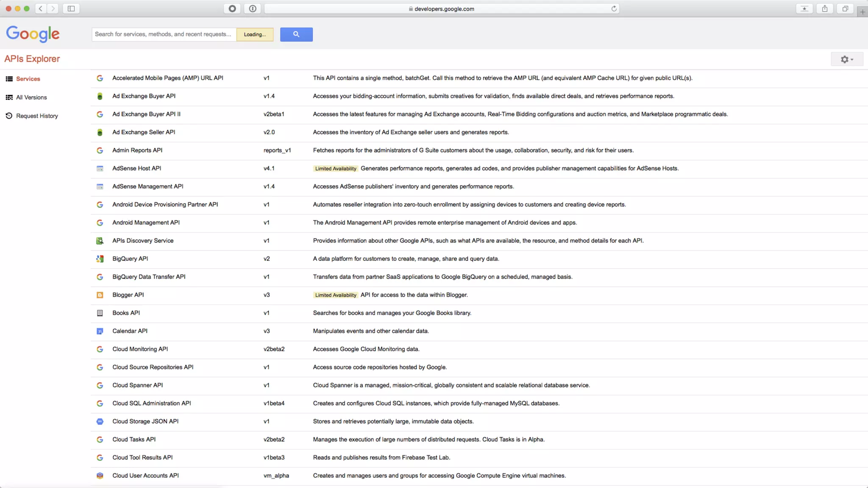Screen dimensions: 868x488
Task: Reload the page from address bar
Action: coord(614,8)
